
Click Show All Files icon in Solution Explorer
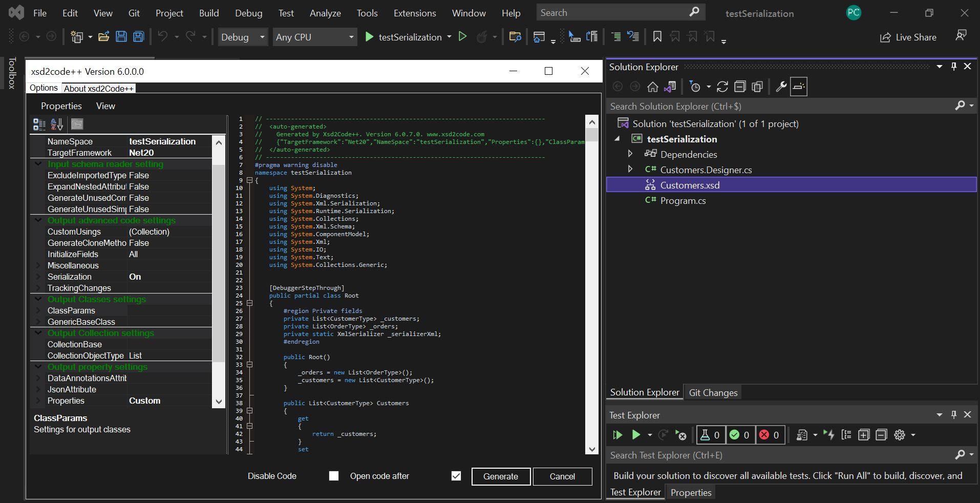pos(757,87)
